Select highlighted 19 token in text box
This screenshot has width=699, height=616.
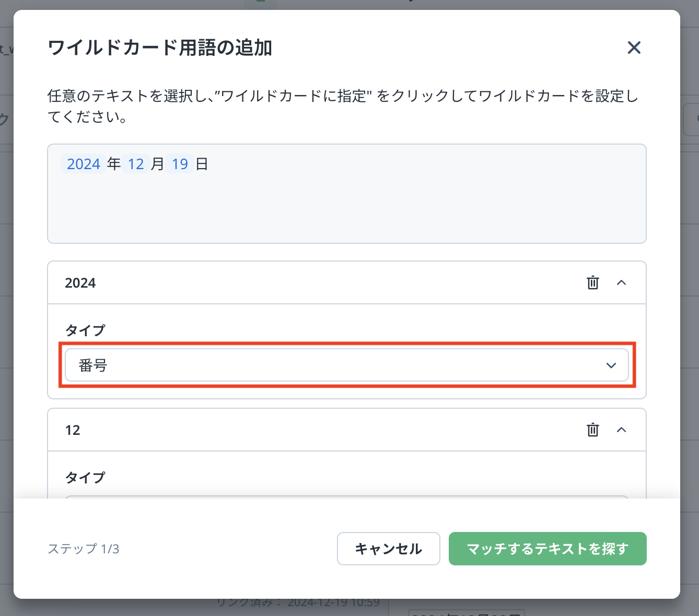click(180, 164)
